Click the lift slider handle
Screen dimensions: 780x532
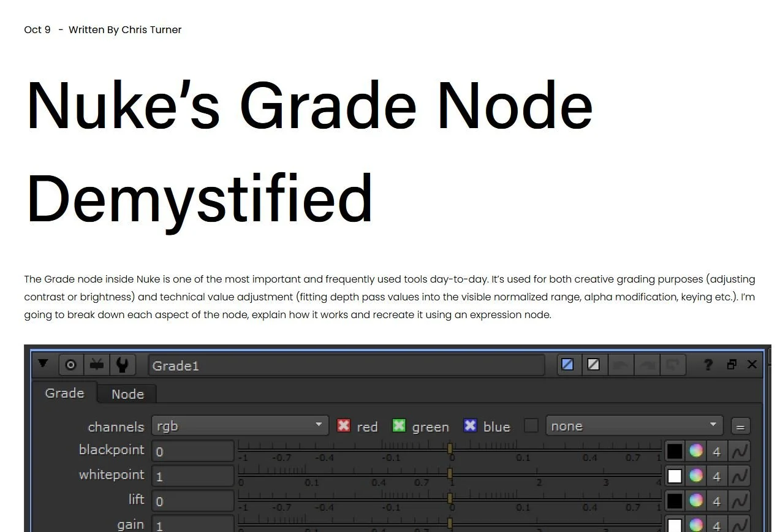[450, 498]
